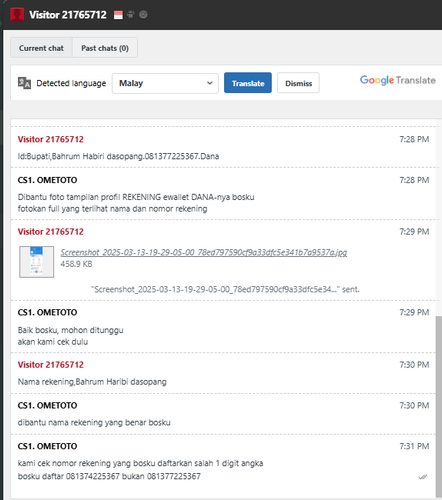The width and height of the screenshot is (442, 500).
Task: Switch to the Current chat tab
Action: point(41,48)
